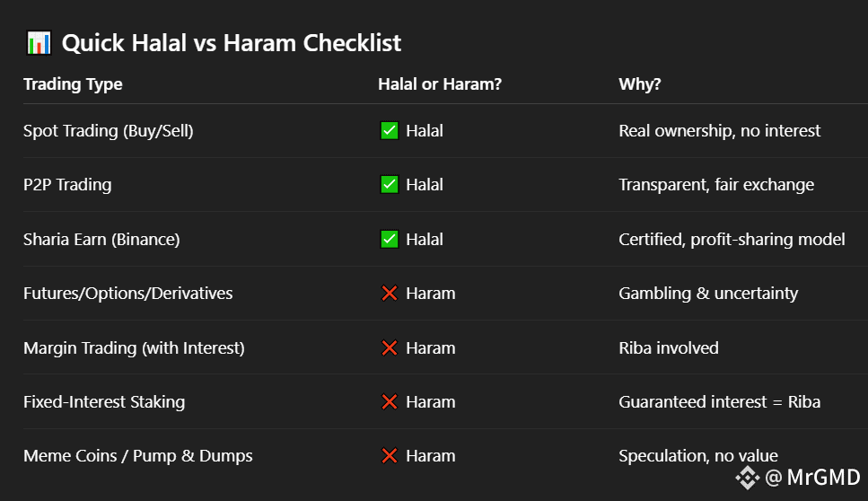This screenshot has width=868, height=501.
Task: Click the @MrGMD username watermark
Action: point(812,478)
